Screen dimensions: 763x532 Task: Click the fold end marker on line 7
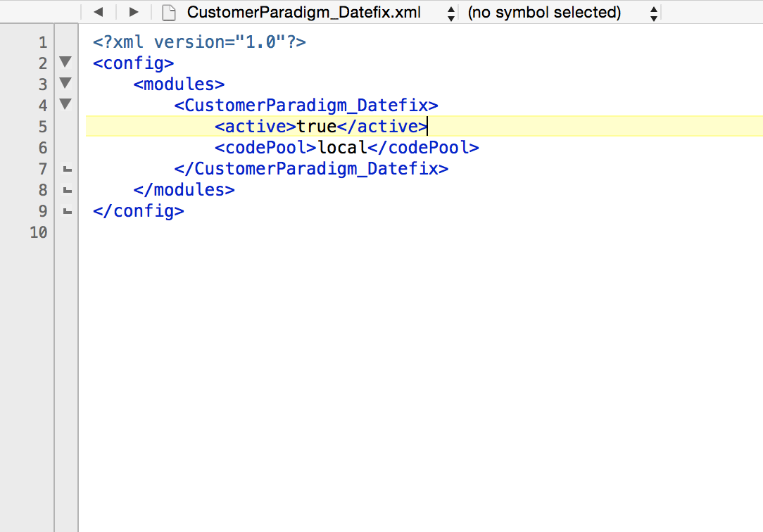point(68,169)
